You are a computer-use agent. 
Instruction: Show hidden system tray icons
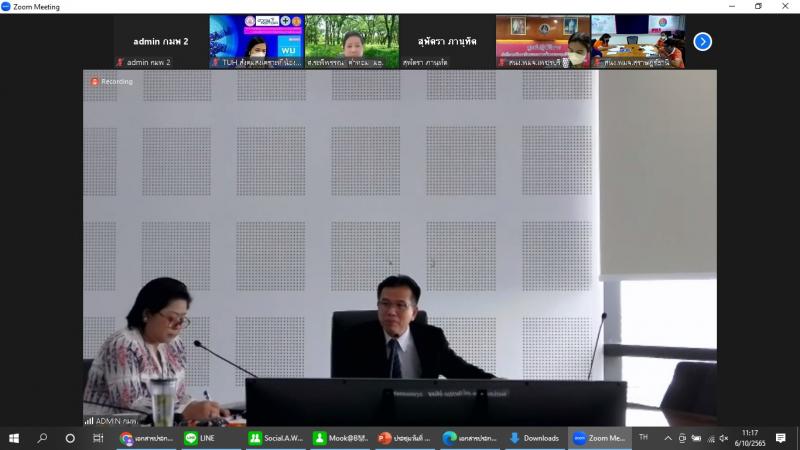(x=668, y=438)
